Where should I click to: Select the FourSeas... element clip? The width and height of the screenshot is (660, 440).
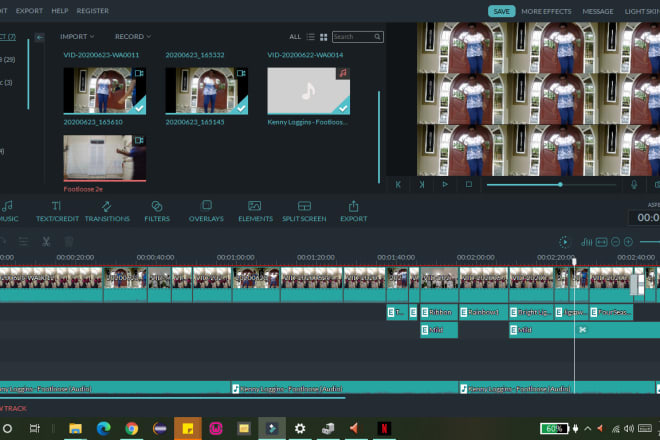611,312
